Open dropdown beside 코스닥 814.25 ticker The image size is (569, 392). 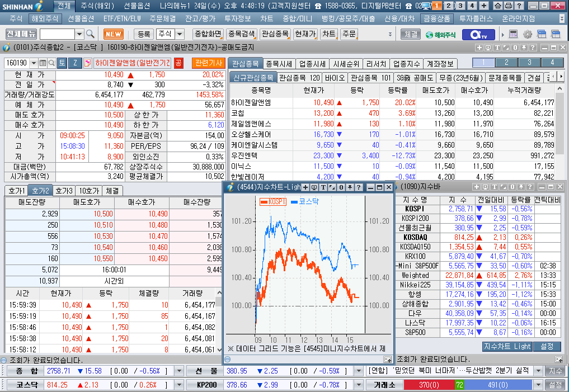178,385
